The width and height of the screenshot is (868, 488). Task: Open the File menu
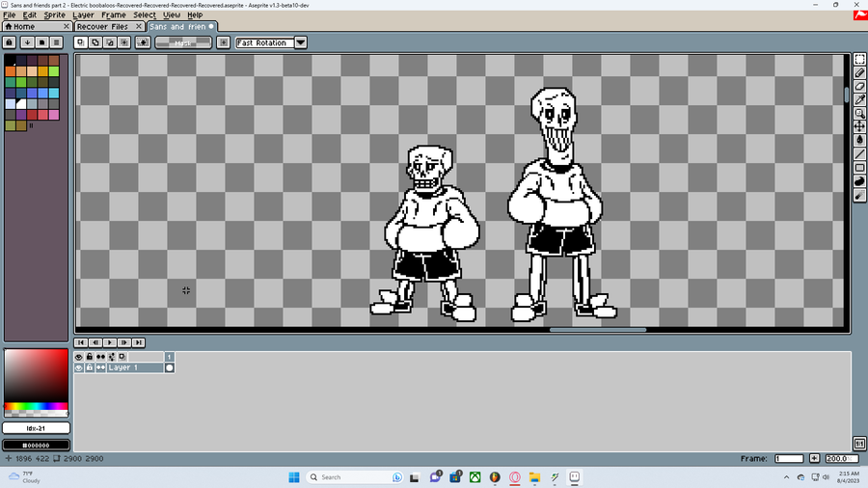pos(10,14)
